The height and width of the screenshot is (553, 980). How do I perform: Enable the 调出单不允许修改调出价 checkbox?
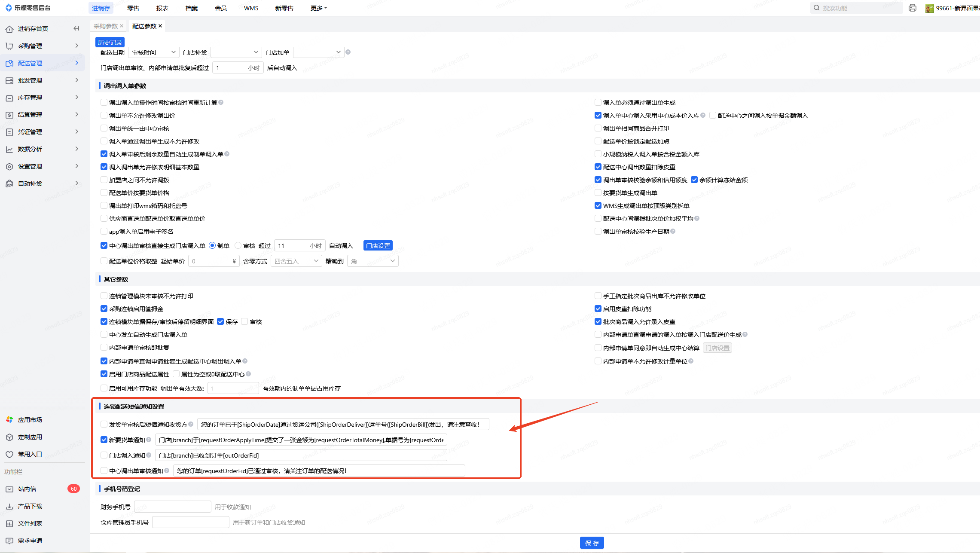[104, 116]
